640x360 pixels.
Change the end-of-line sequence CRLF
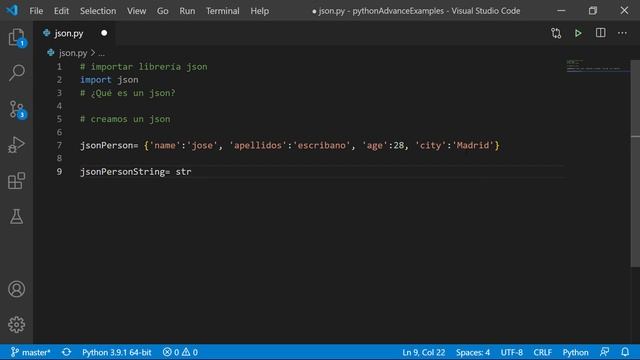coord(542,352)
